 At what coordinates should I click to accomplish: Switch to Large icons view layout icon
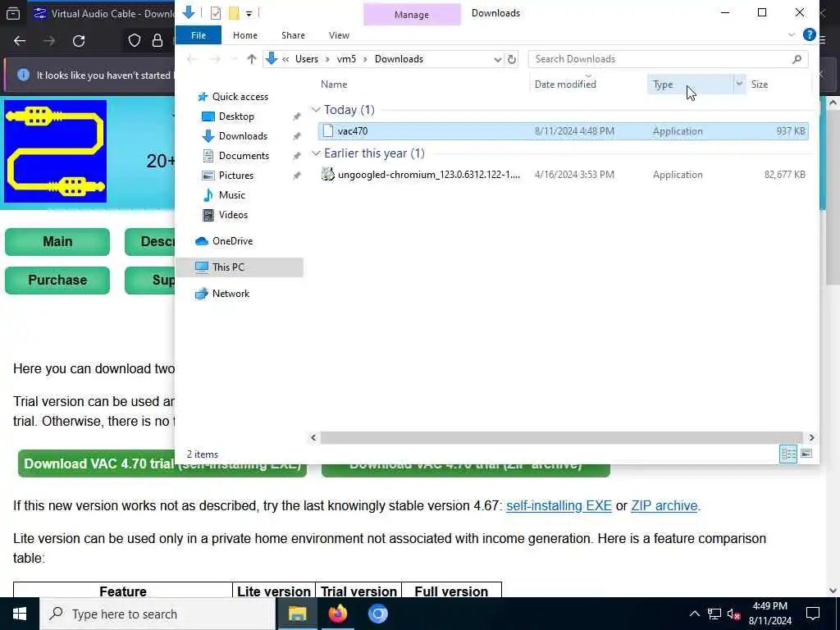[x=806, y=454]
